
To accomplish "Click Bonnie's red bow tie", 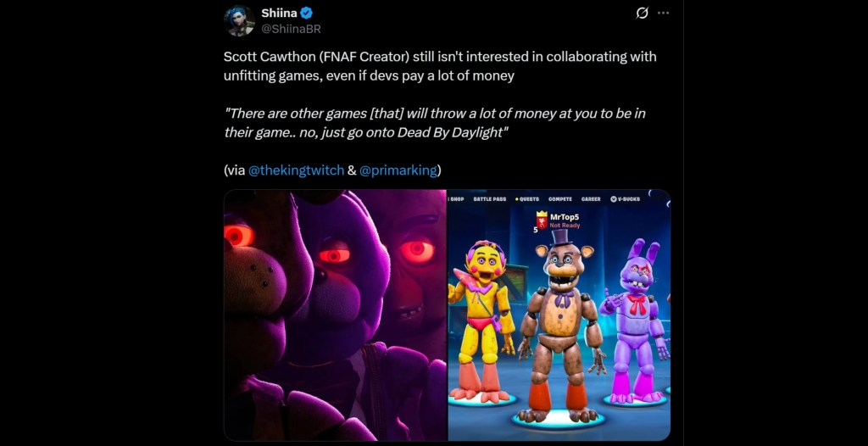I will point(637,304).
